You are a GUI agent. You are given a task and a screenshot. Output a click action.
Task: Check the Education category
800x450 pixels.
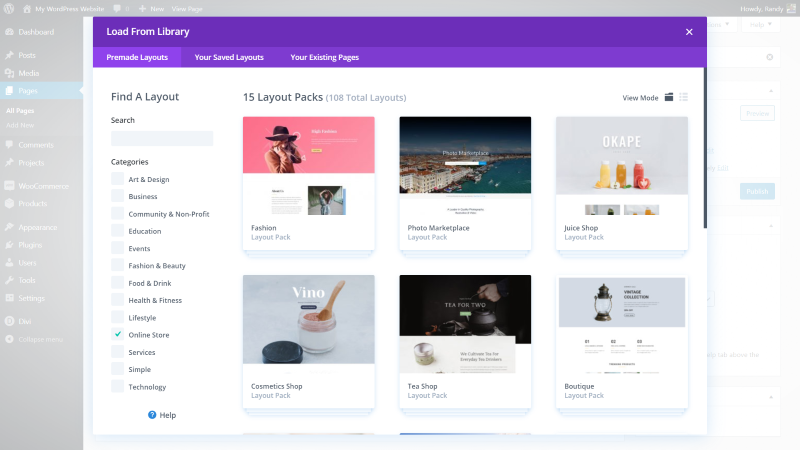pos(117,231)
